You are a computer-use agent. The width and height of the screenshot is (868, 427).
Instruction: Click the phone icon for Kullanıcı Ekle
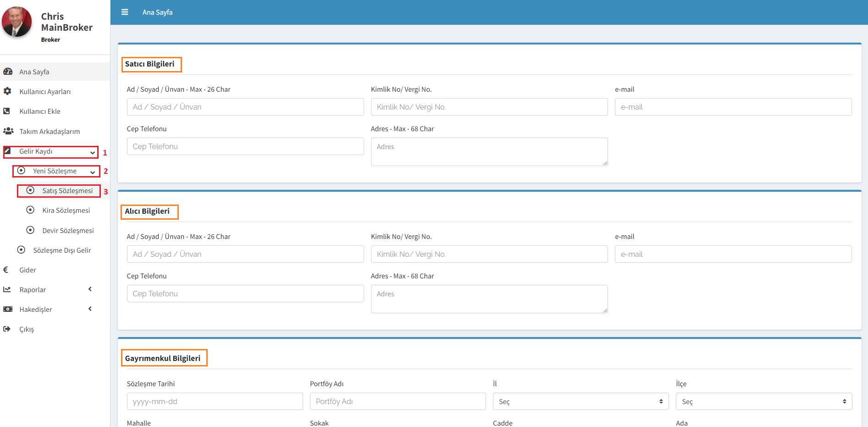[x=7, y=111]
